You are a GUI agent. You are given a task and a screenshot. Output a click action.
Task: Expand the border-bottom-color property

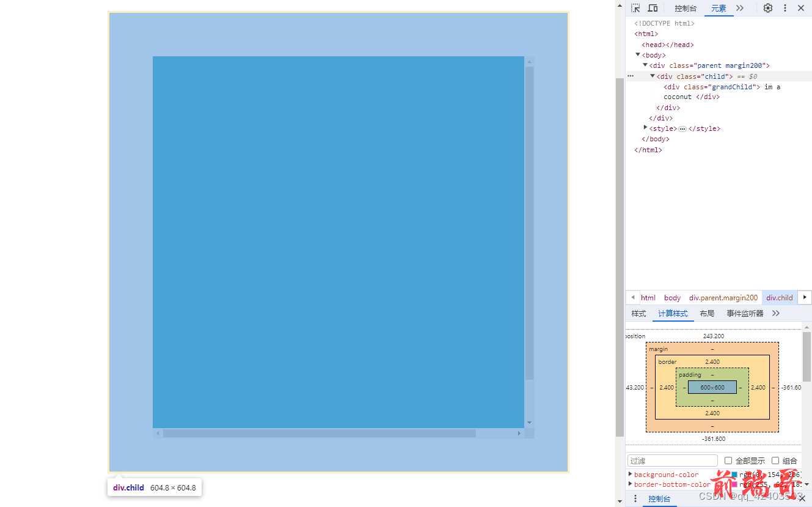[x=631, y=484]
